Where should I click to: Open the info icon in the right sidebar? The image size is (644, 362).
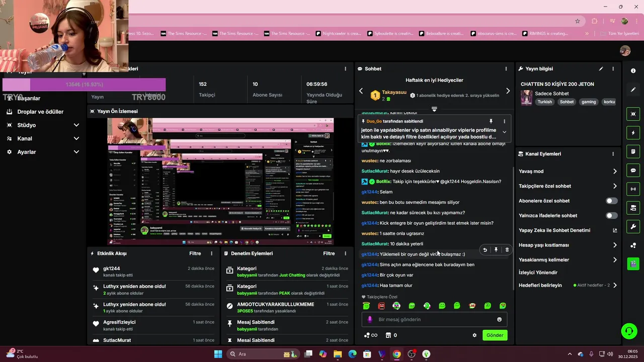pyautogui.click(x=633, y=71)
